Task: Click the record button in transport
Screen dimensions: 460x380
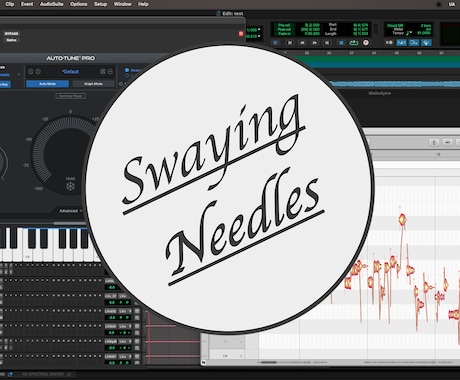Action: pyautogui.click(x=366, y=43)
